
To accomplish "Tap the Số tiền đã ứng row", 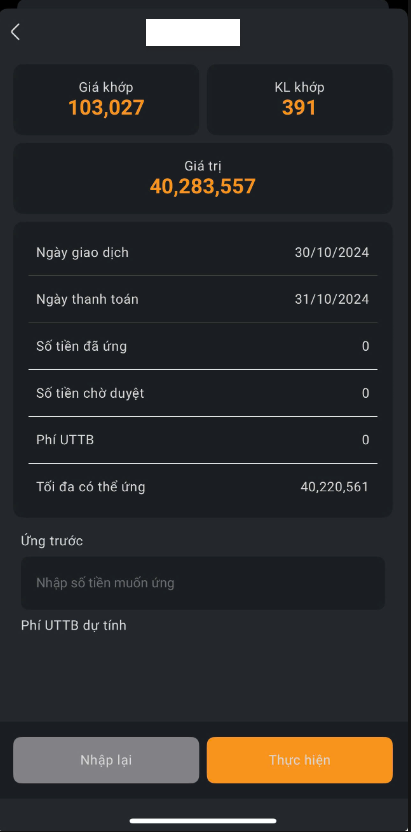I will (203, 346).
